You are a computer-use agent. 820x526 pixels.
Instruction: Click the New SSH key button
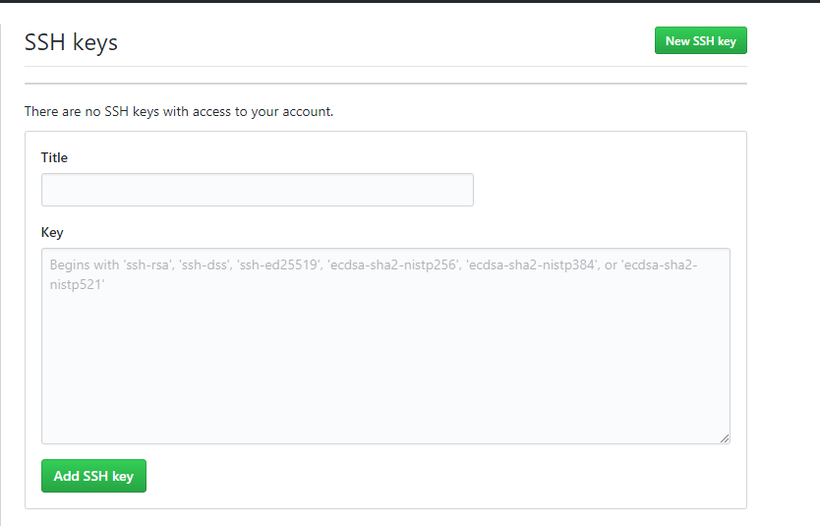pos(701,41)
